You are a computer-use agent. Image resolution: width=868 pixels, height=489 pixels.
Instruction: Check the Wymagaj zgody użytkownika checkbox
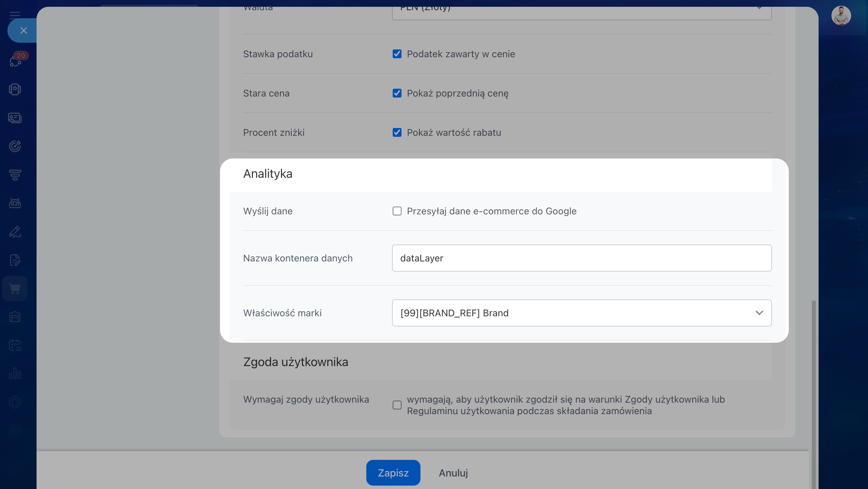pyautogui.click(x=397, y=405)
